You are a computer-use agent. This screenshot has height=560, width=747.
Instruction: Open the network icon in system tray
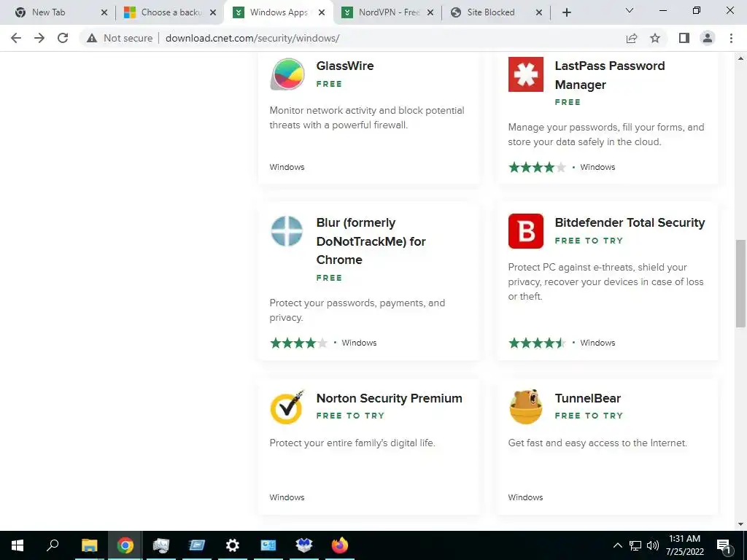point(635,545)
